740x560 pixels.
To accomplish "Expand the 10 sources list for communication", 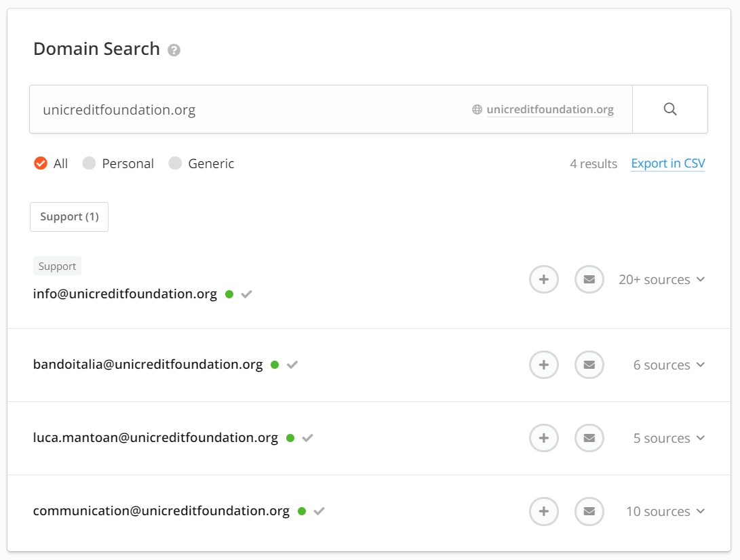I will click(x=665, y=511).
